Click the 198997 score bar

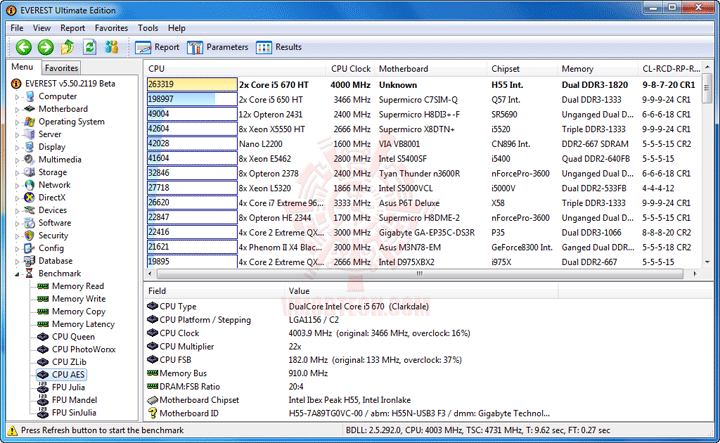[192, 99]
